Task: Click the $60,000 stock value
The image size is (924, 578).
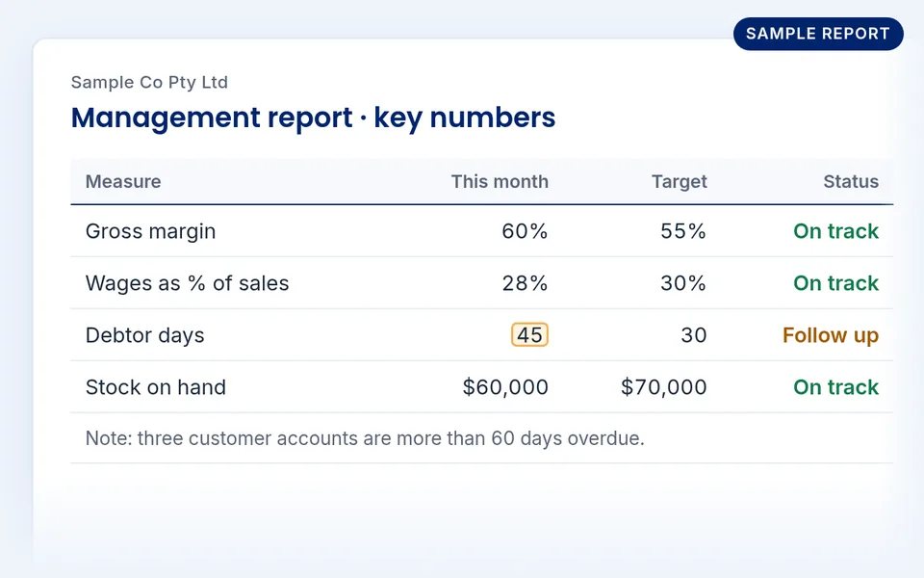Action: (505, 387)
